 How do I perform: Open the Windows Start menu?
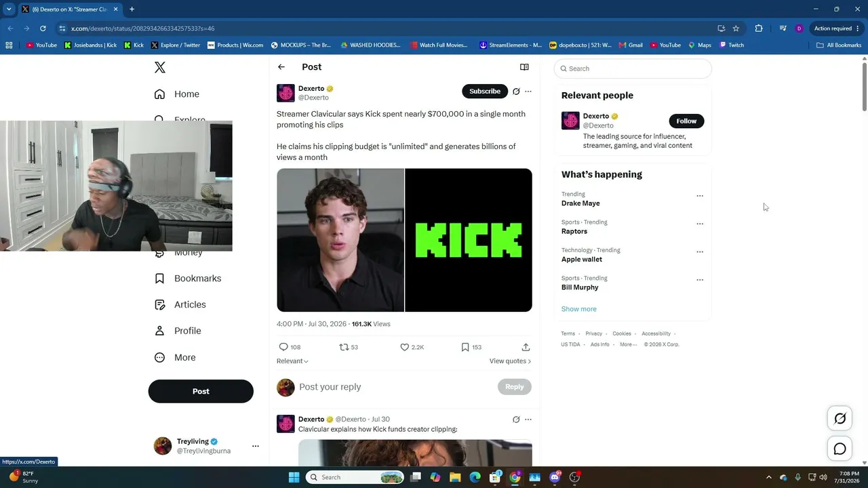(294, 477)
